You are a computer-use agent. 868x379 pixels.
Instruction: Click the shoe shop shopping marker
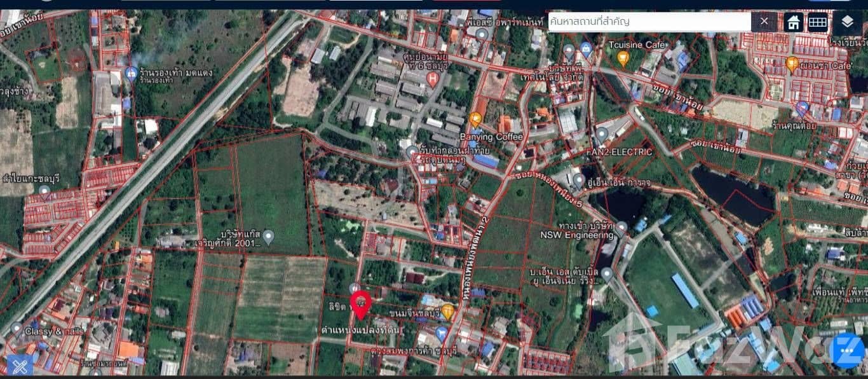pos(131,74)
